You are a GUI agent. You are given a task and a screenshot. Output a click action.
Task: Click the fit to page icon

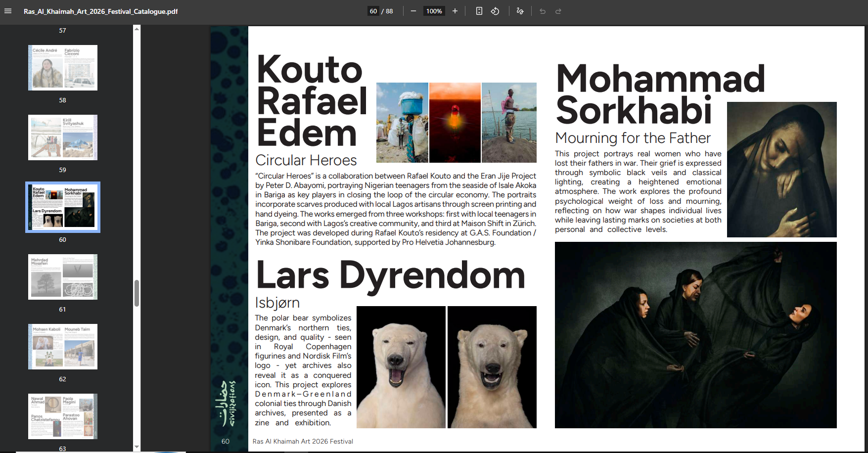click(x=479, y=11)
